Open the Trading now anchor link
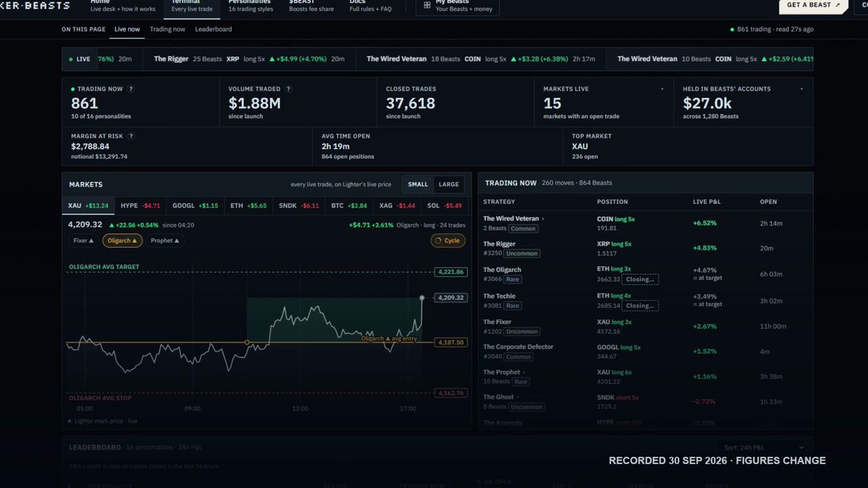This screenshot has height=488, width=868. click(167, 29)
